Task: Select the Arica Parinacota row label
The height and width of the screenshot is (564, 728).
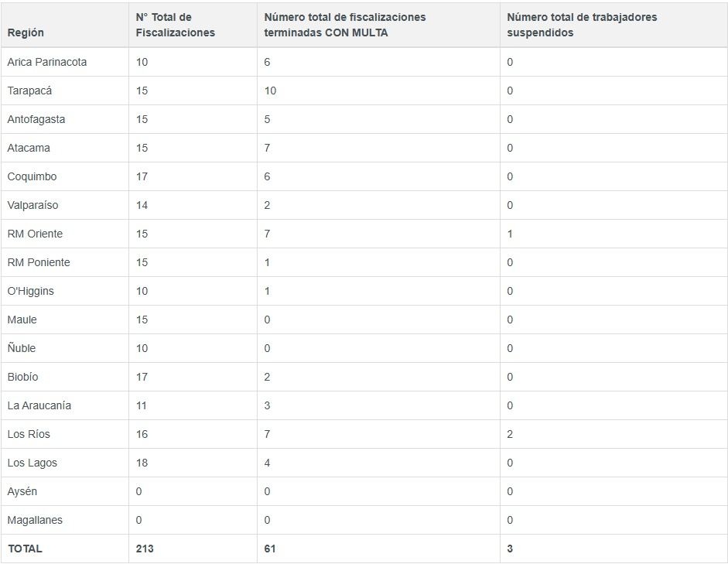Action: tap(47, 62)
